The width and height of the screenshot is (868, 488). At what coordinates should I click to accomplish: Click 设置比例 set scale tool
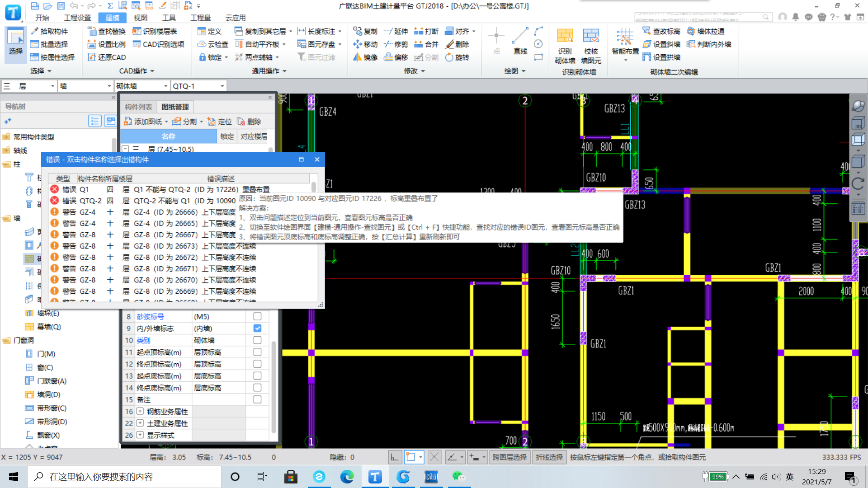(107, 44)
